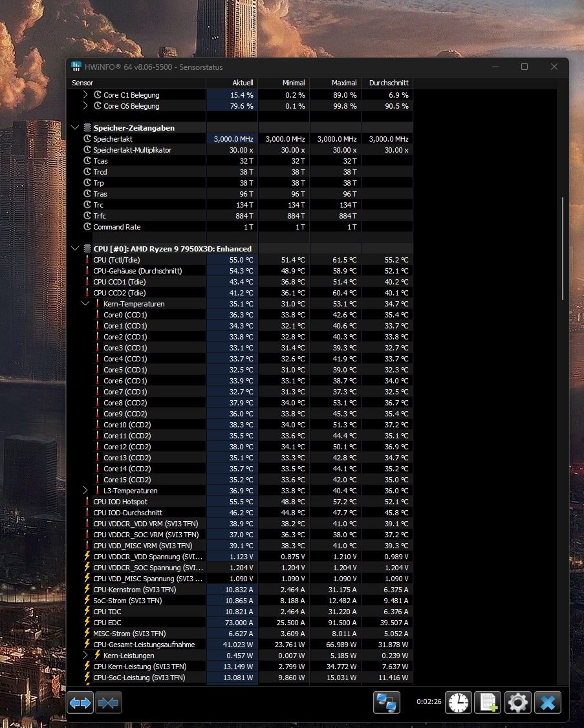Click the blue X close sensors icon

click(548, 703)
